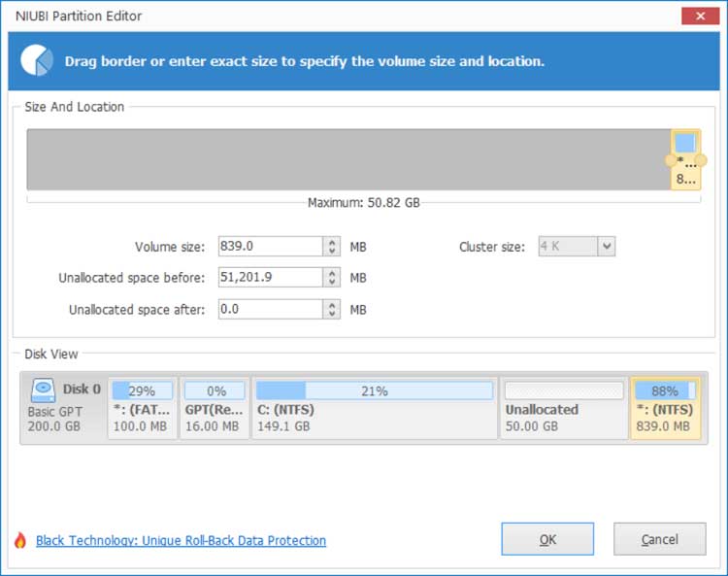Image resolution: width=728 pixels, height=576 pixels.
Task: Click the 88% usage bar of the NTFS partition
Action: click(x=665, y=390)
